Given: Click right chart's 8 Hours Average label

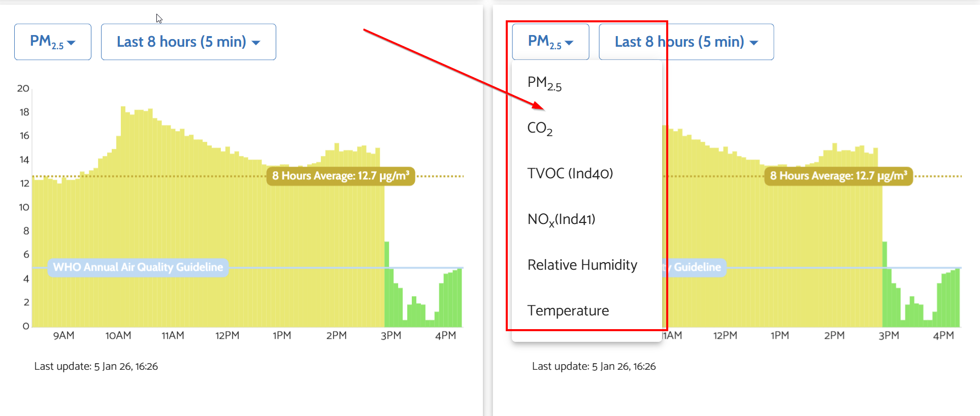Looking at the screenshot, I should (x=838, y=176).
